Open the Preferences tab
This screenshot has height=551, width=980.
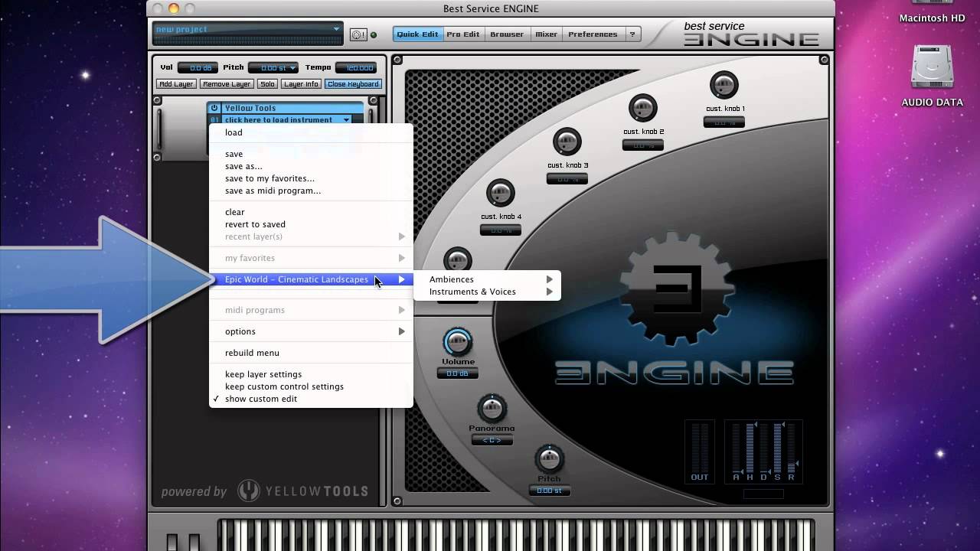pos(593,34)
